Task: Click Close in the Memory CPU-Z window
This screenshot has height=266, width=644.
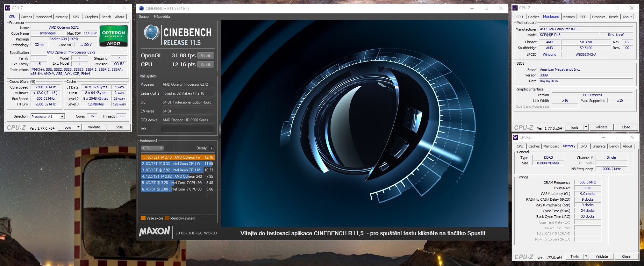Action: (626, 256)
